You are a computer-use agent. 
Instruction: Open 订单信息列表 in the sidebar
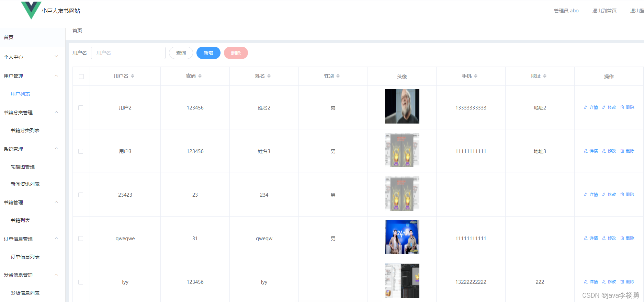point(25,257)
